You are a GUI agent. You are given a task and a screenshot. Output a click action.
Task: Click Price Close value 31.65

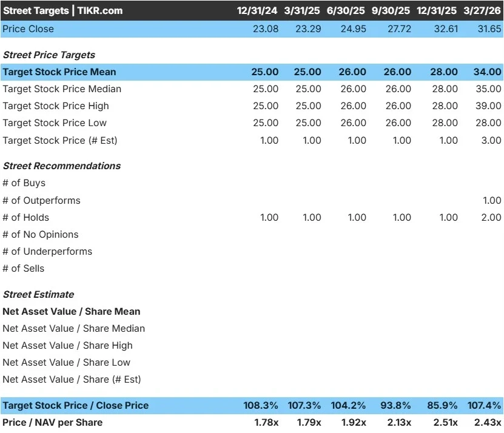pyautogui.click(x=489, y=29)
